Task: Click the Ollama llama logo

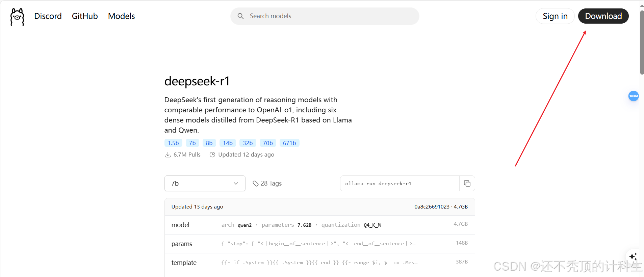Action: [17, 17]
